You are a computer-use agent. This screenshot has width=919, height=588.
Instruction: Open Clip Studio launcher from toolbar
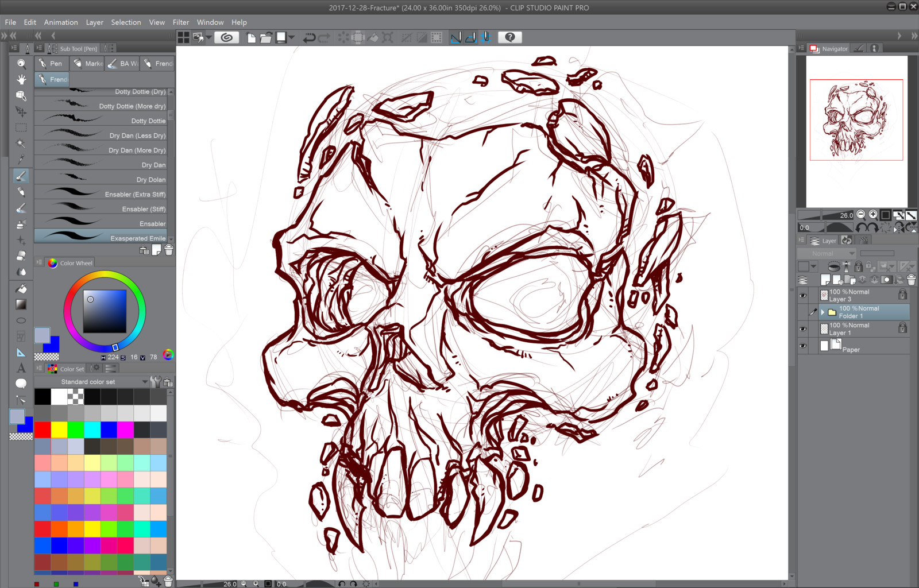[x=227, y=37]
